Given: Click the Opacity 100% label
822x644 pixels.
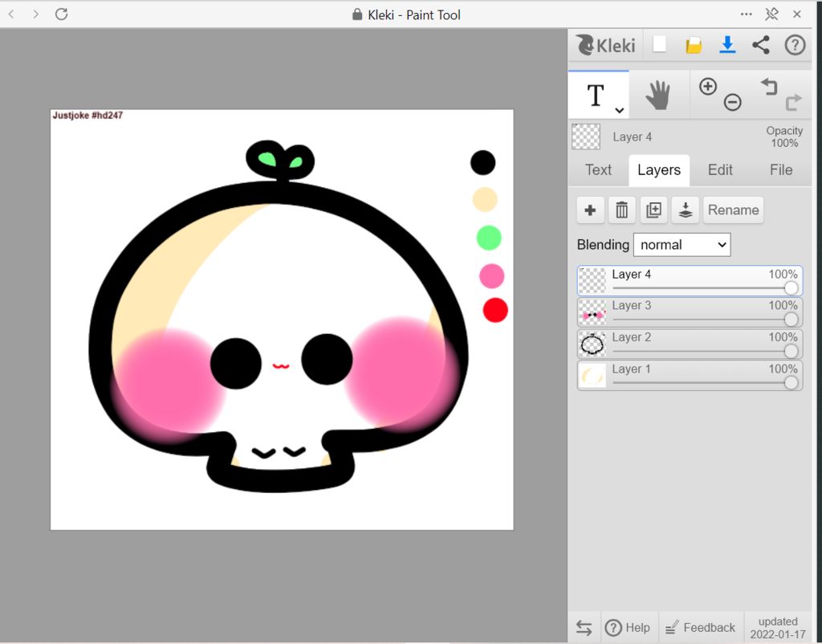Looking at the screenshot, I should pyautogui.click(x=784, y=137).
